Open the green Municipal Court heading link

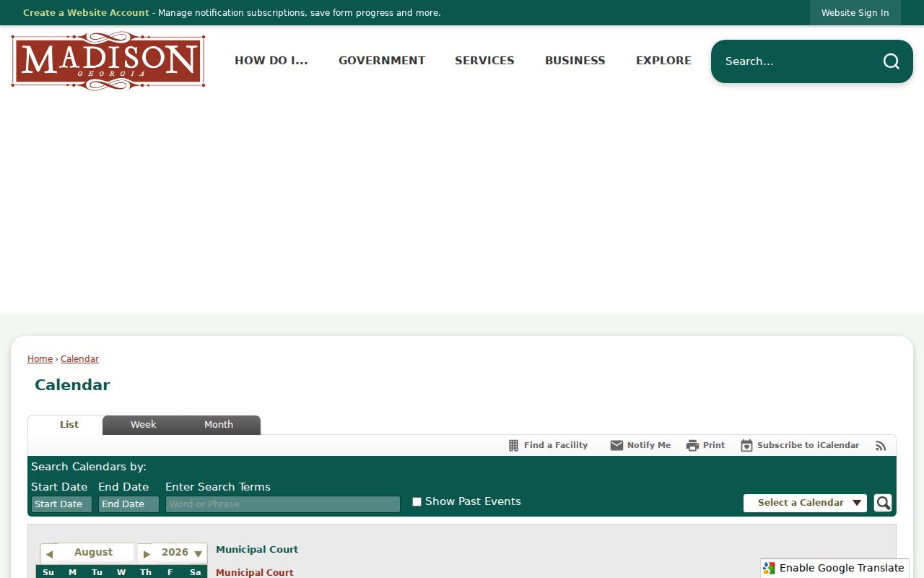point(257,550)
